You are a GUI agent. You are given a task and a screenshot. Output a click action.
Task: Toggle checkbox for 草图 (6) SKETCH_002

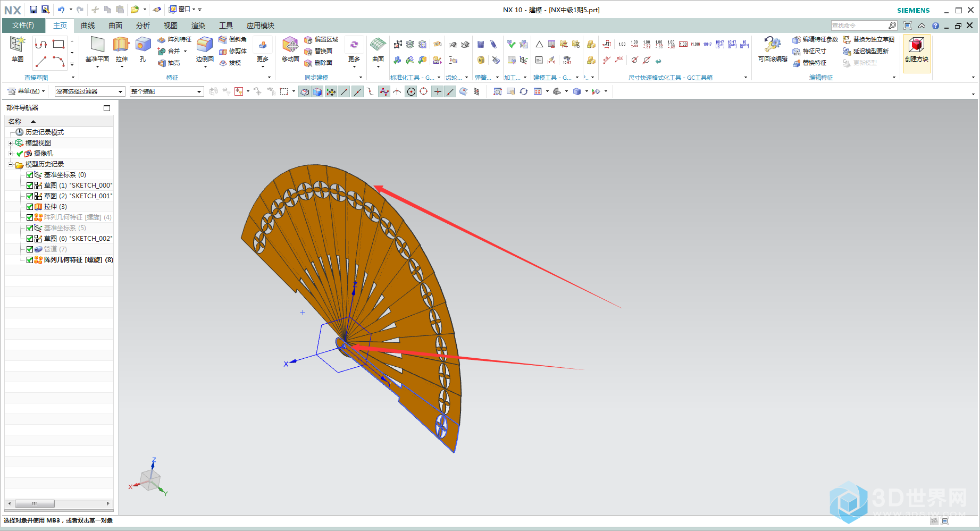coord(30,239)
